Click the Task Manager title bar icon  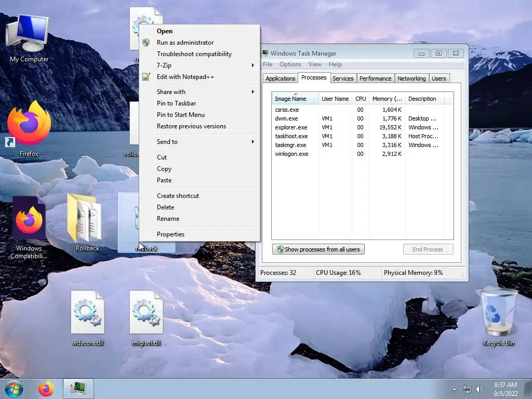pos(265,53)
